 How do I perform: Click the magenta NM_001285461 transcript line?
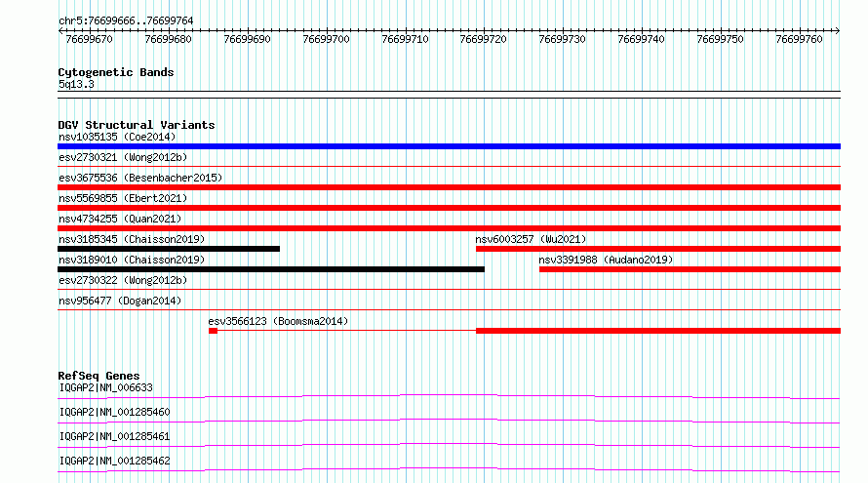pyautogui.click(x=449, y=445)
